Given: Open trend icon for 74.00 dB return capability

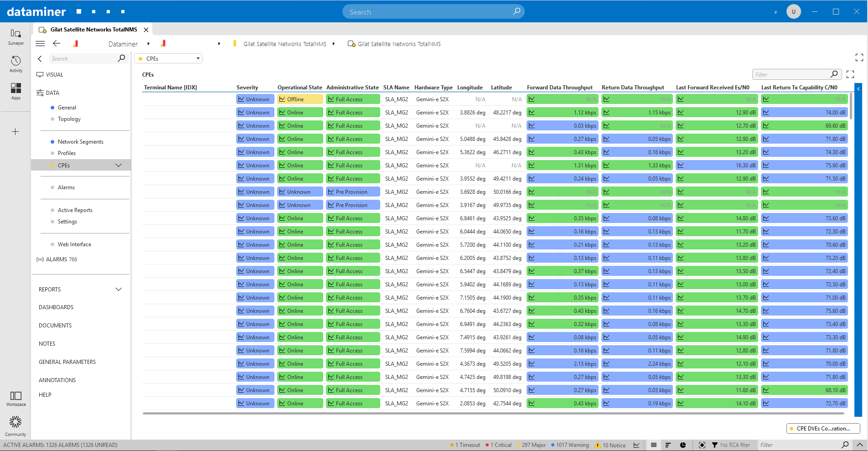Looking at the screenshot, I should click(x=766, y=112).
